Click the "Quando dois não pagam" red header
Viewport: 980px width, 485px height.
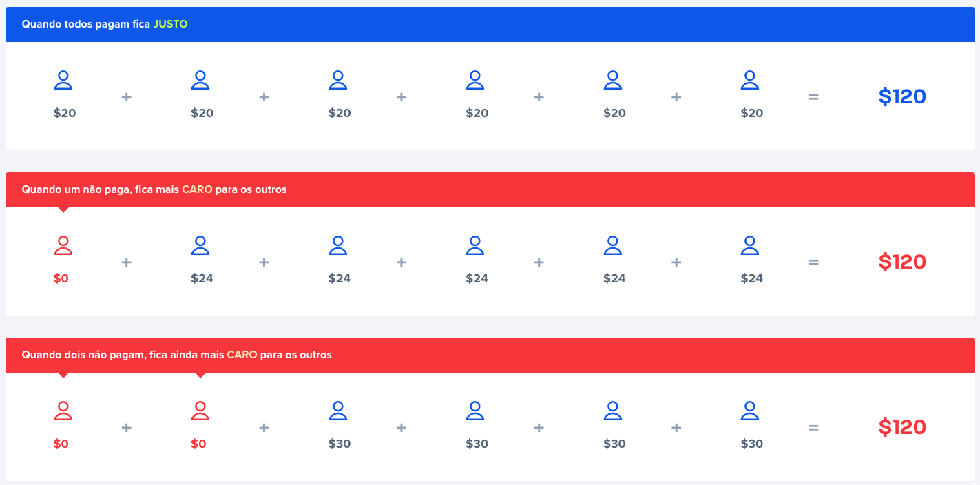pos(176,355)
